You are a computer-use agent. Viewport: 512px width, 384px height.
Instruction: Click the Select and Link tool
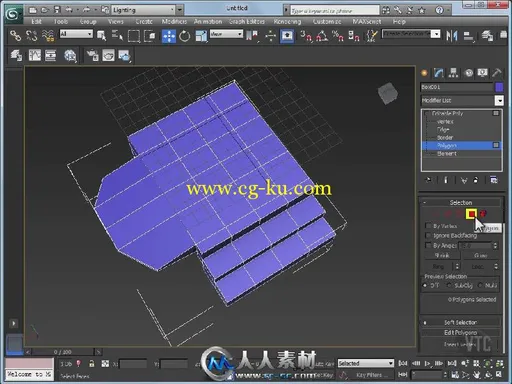click(15, 35)
